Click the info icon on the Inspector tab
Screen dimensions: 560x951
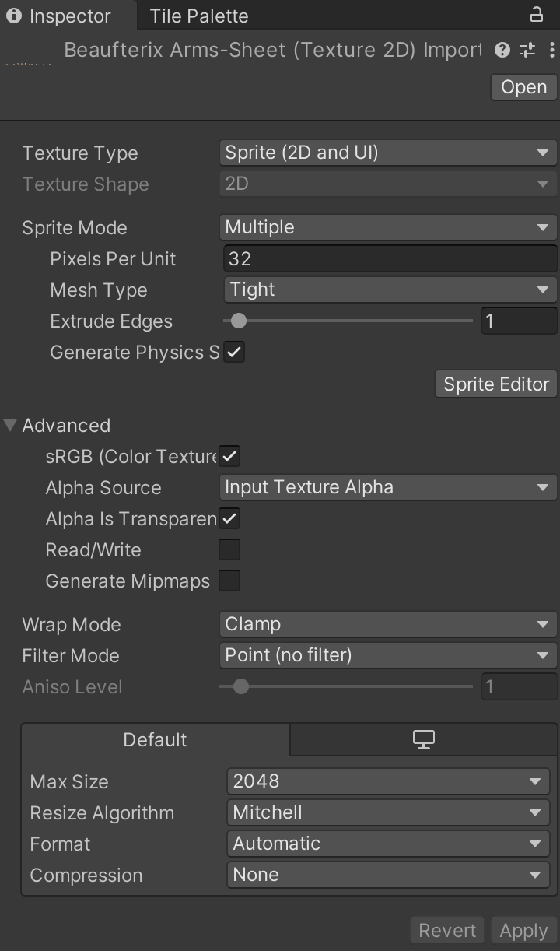click(14, 16)
